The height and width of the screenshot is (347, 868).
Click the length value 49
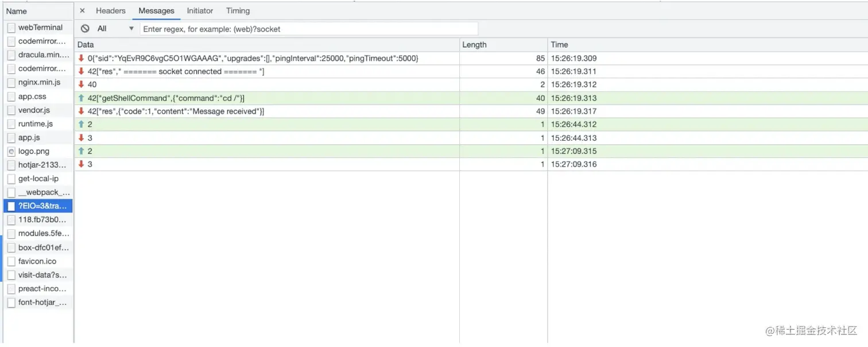(540, 111)
